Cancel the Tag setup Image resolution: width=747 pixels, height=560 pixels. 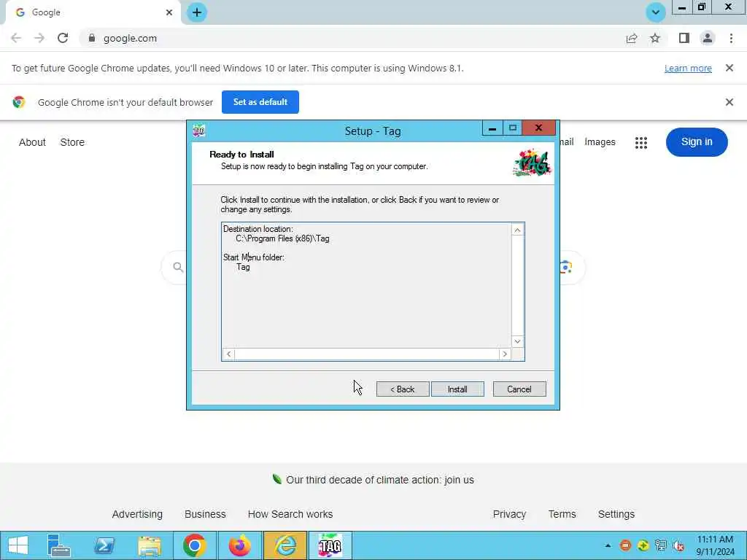pos(519,389)
